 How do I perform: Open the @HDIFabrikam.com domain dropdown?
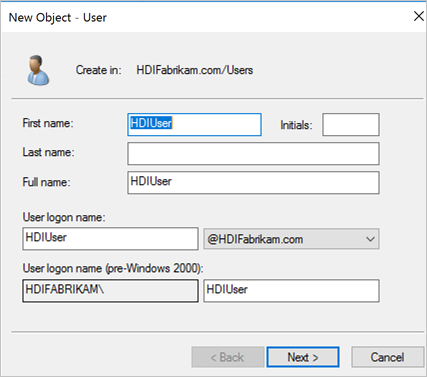291,239
